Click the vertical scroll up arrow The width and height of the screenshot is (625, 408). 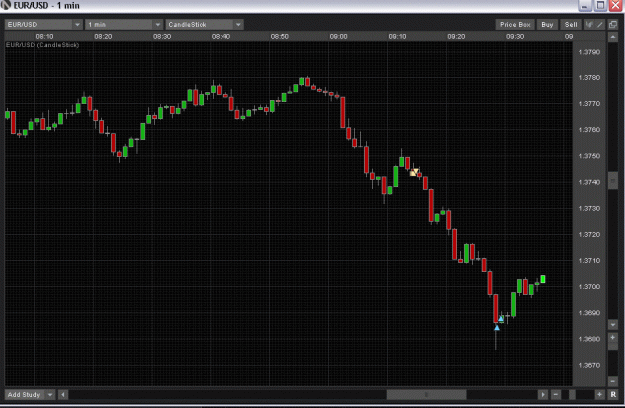click(x=613, y=37)
